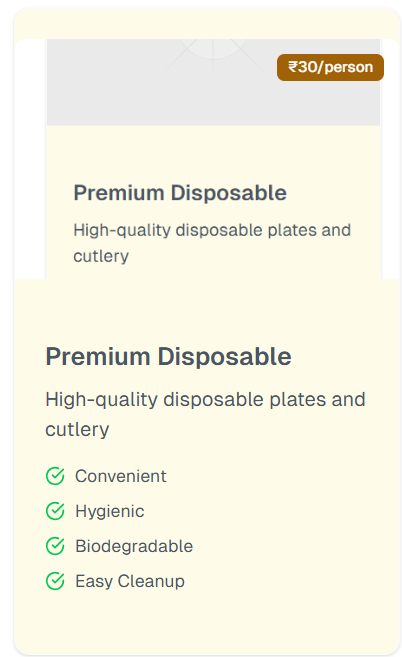Click the word 'Disposable' in the large heading
Viewport: 402px width, 657px height.
pos(224,357)
